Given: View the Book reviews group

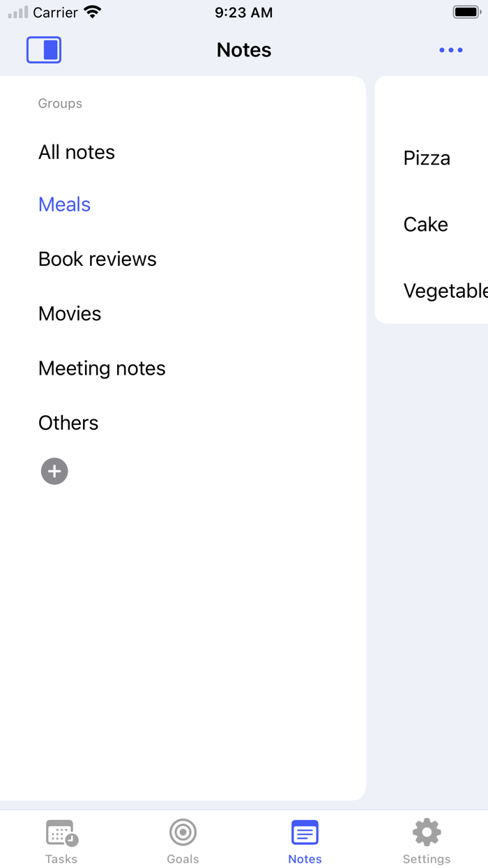Looking at the screenshot, I should point(97,258).
